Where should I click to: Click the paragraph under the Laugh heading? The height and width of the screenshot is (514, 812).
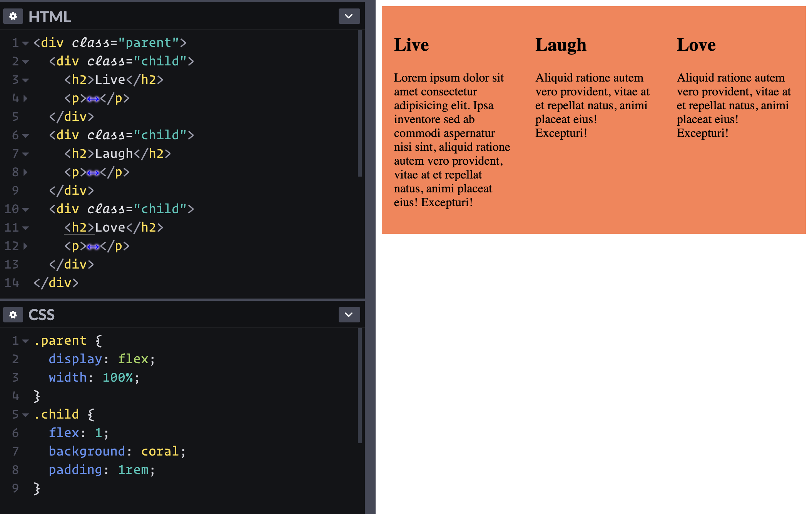click(x=593, y=105)
